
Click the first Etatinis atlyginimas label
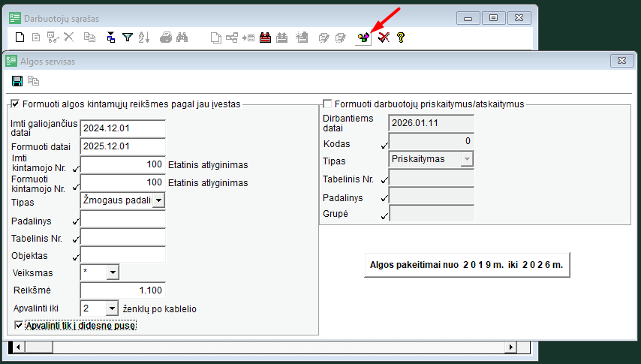pos(208,165)
